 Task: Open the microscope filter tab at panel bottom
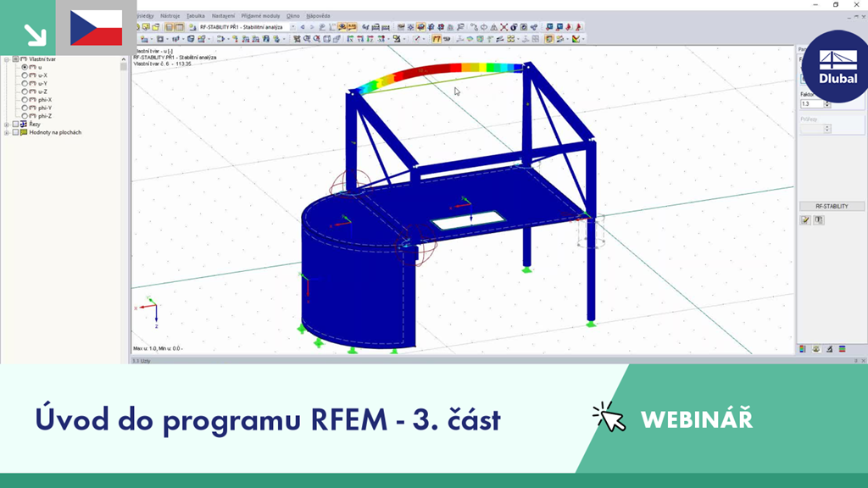(829, 349)
